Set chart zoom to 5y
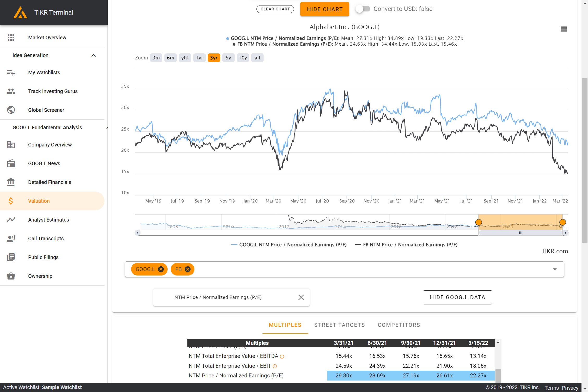Image resolution: width=588 pixels, height=392 pixels. click(x=228, y=58)
